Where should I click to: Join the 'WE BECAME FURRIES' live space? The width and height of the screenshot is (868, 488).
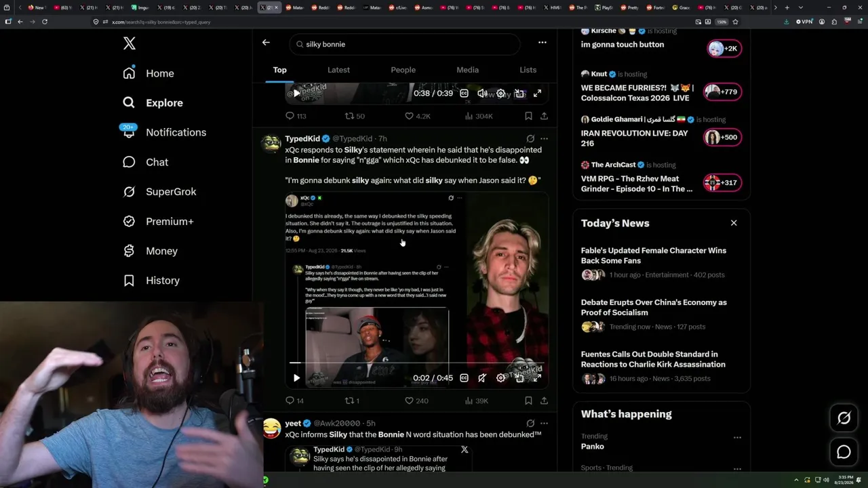tap(723, 91)
